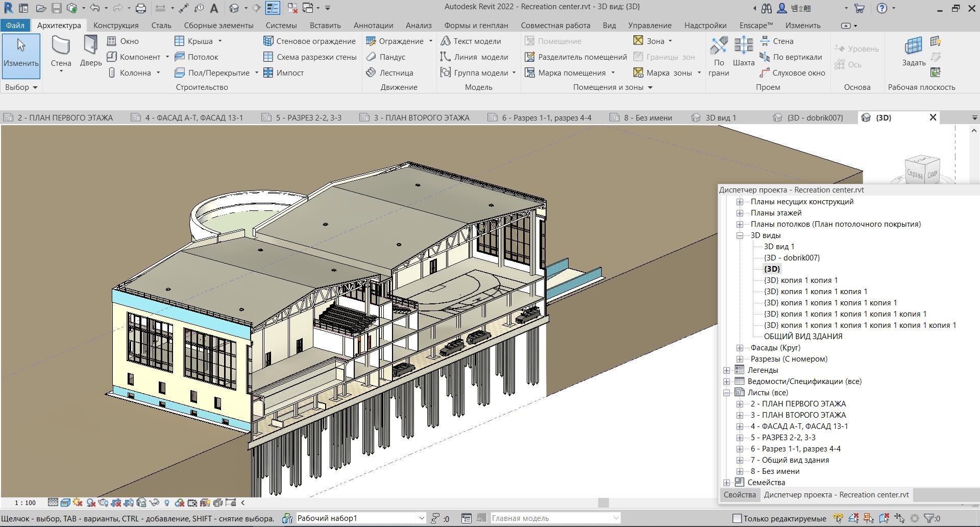
Task: Click the Help question mark icon
Action: 881,8
